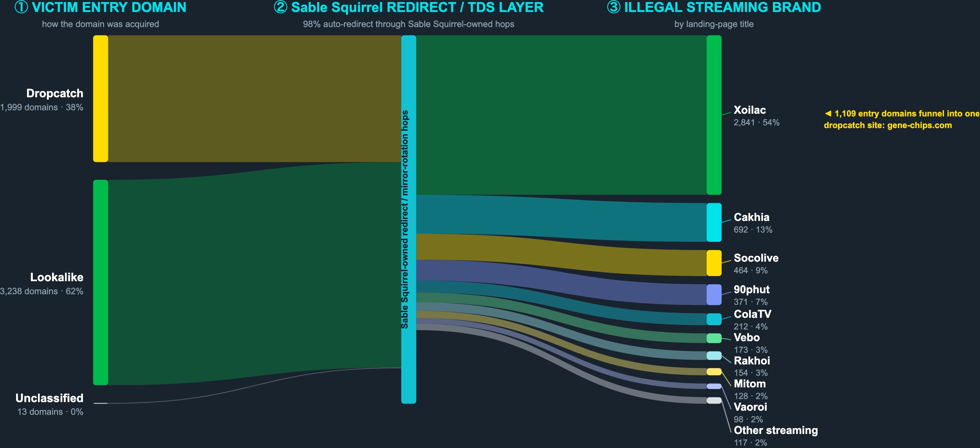Click the 'Vebo' brand label

tap(746, 337)
